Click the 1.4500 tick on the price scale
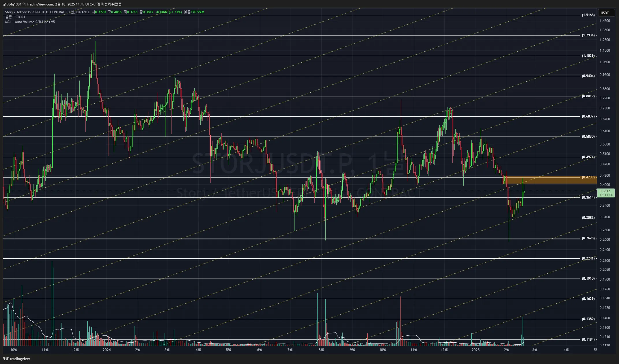The image size is (619, 364). (x=605, y=21)
